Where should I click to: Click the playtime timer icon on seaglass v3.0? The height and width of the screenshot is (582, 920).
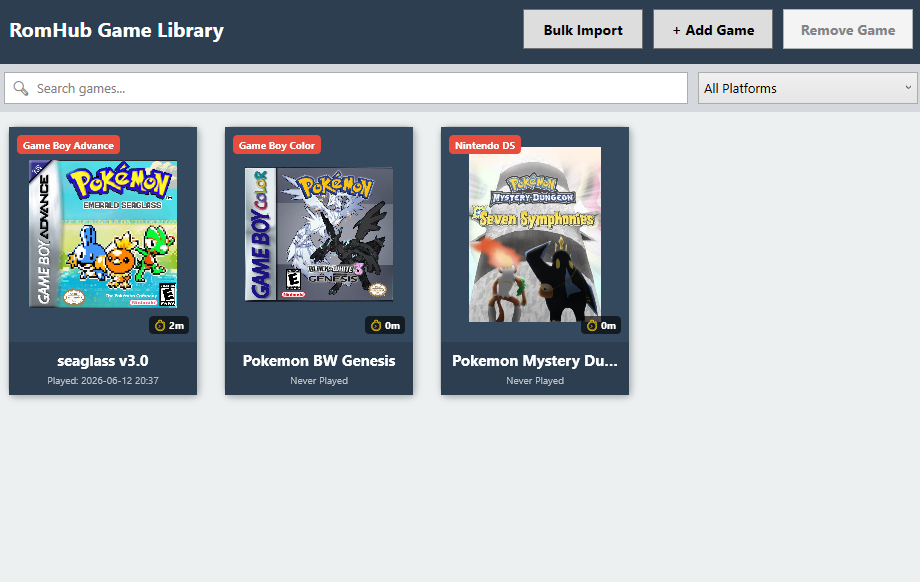tap(160, 326)
